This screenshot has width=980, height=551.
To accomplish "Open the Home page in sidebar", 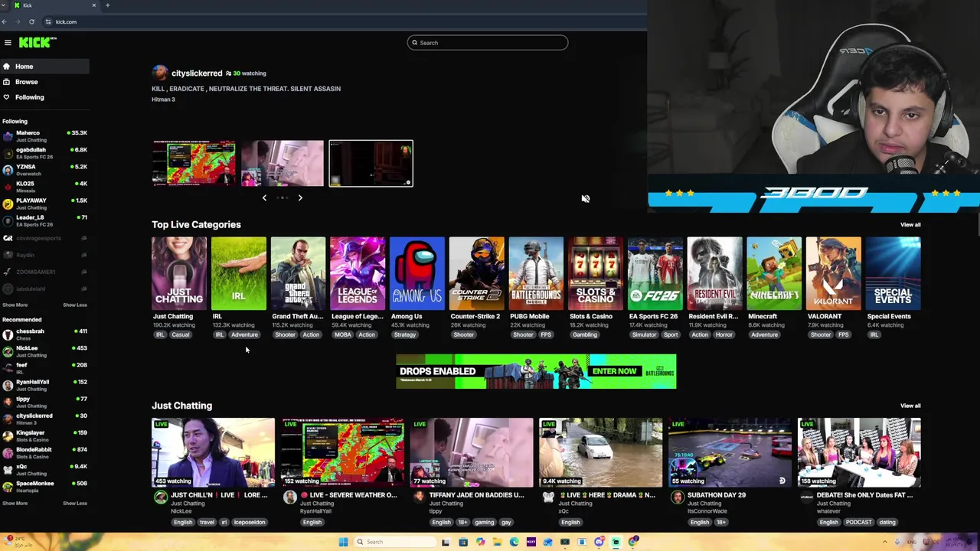I will [x=44, y=67].
